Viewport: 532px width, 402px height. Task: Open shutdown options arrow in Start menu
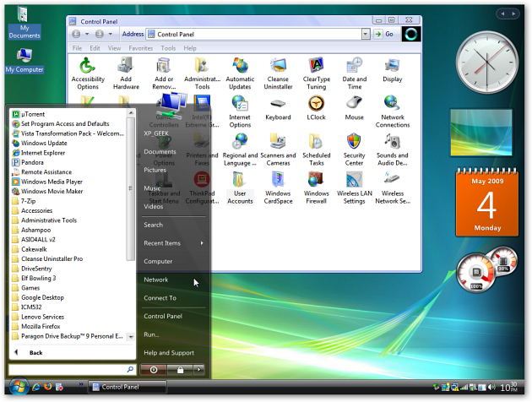pyautogui.click(x=199, y=369)
